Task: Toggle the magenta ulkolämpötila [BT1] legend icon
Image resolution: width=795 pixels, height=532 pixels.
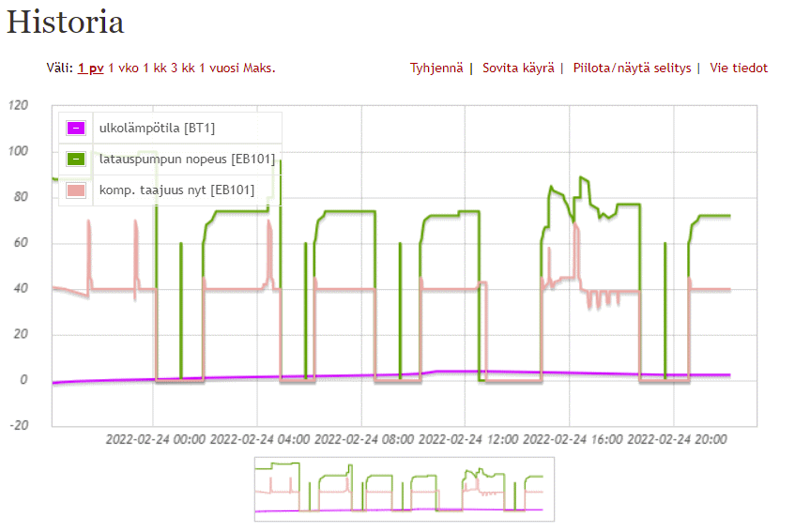Action: 76,129
